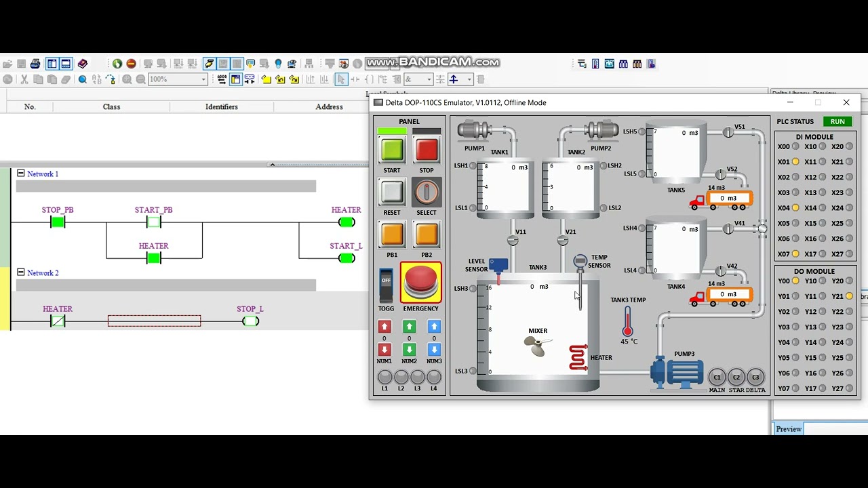Collapse the variable table using up chevron
This screenshot has height=488, width=868.
tap(272, 165)
